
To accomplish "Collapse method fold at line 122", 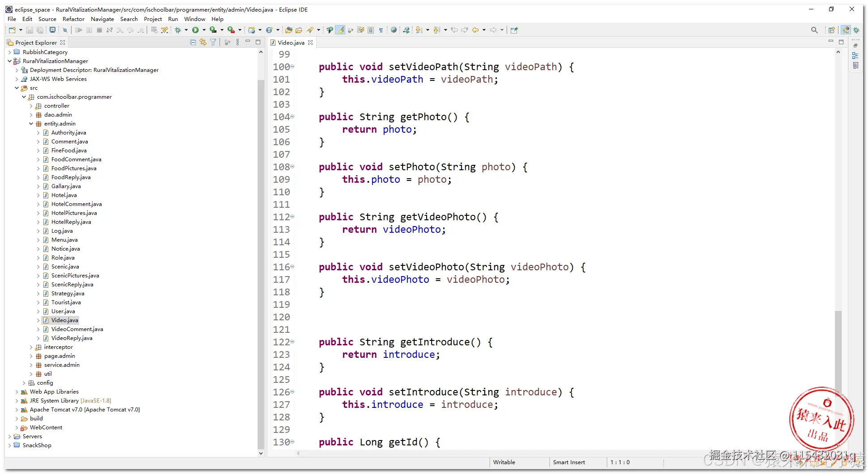I will pyautogui.click(x=292, y=342).
